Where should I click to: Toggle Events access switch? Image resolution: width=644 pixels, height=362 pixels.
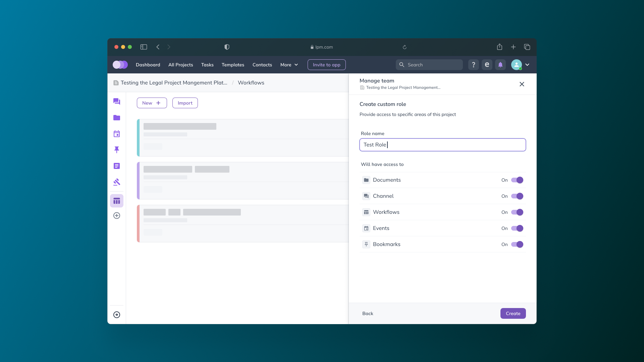click(x=517, y=228)
